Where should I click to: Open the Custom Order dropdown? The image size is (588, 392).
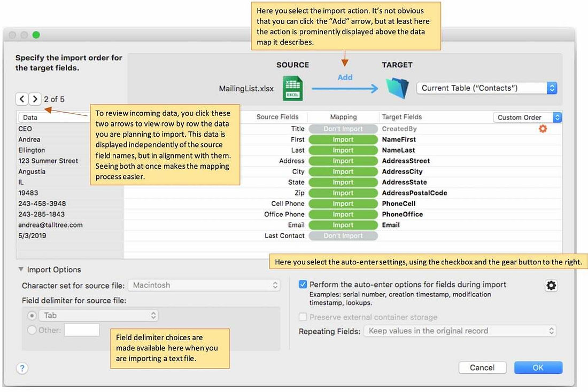point(527,117)
